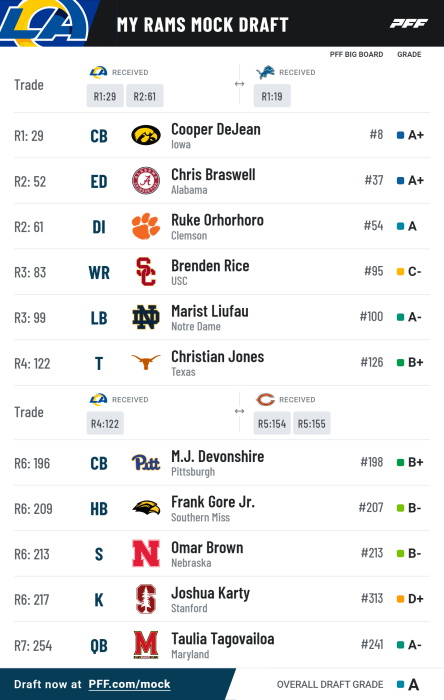The image size is (444, 700).
Task: Click the Maryland M logo
Action: 146,645
